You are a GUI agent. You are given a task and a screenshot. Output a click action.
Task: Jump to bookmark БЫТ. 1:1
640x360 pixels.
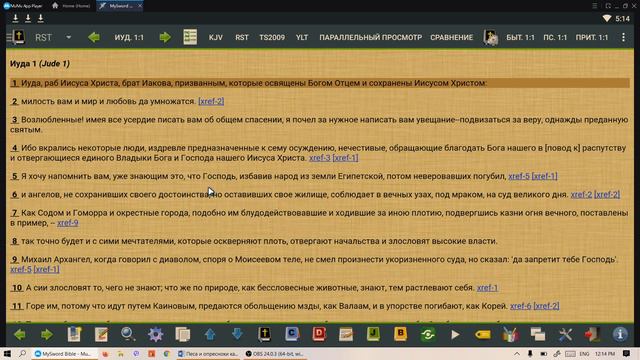pyautogui.click(x=520, y=37)
